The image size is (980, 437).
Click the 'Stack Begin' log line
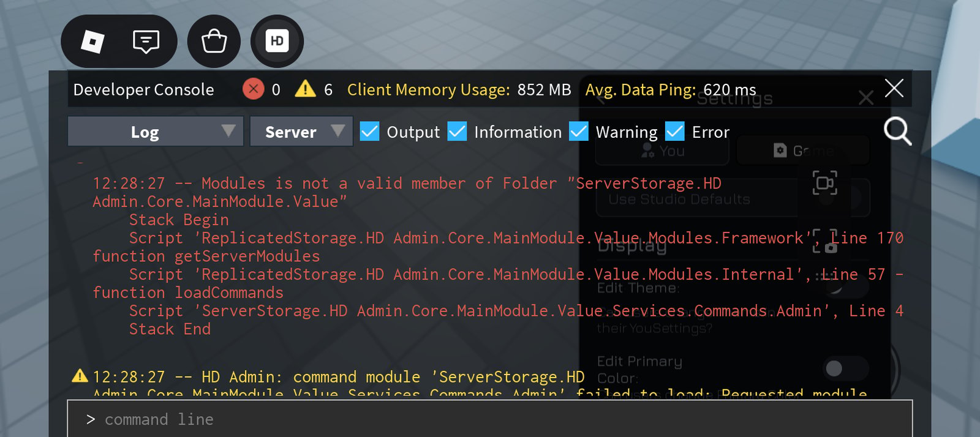click(x=179, y=220)
